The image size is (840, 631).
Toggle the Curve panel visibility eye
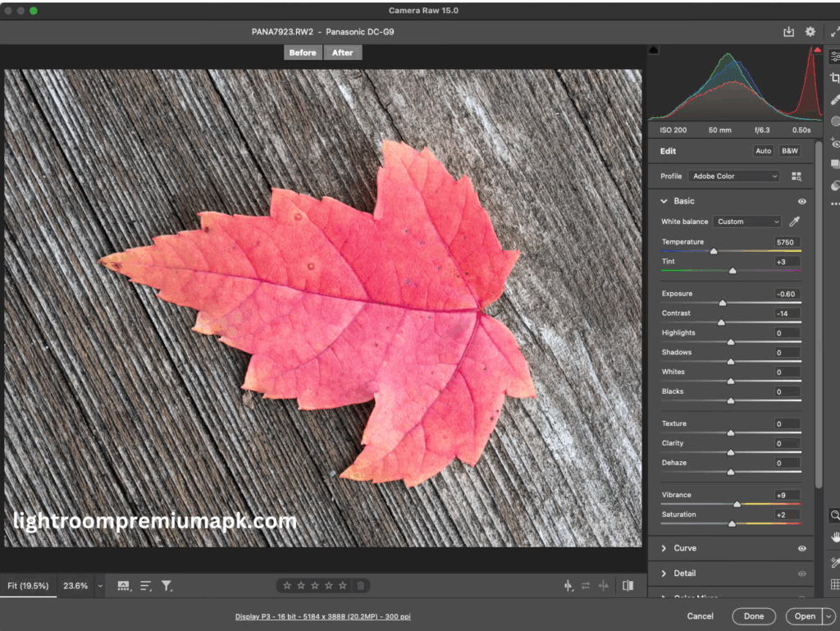coord(801,548)
